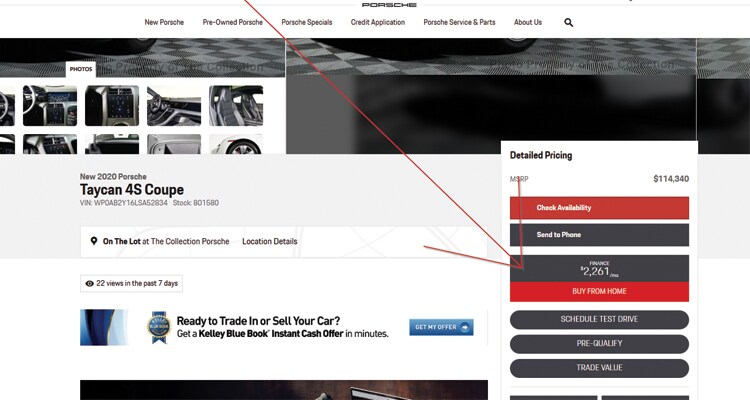Click the Kelley Blue Book badge logo
Viewport: 750px width, 400px height.
pyautogui.click(x=159, y=327)
